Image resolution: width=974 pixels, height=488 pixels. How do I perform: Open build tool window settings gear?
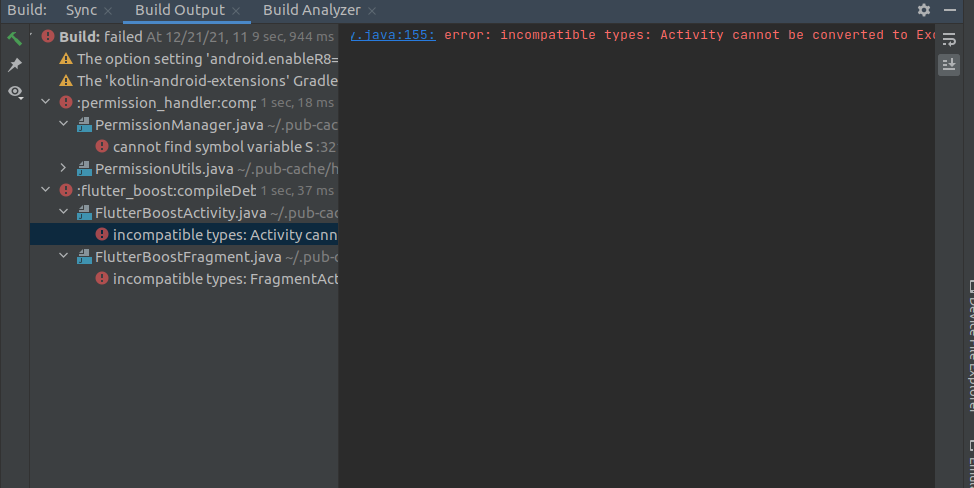924,10
